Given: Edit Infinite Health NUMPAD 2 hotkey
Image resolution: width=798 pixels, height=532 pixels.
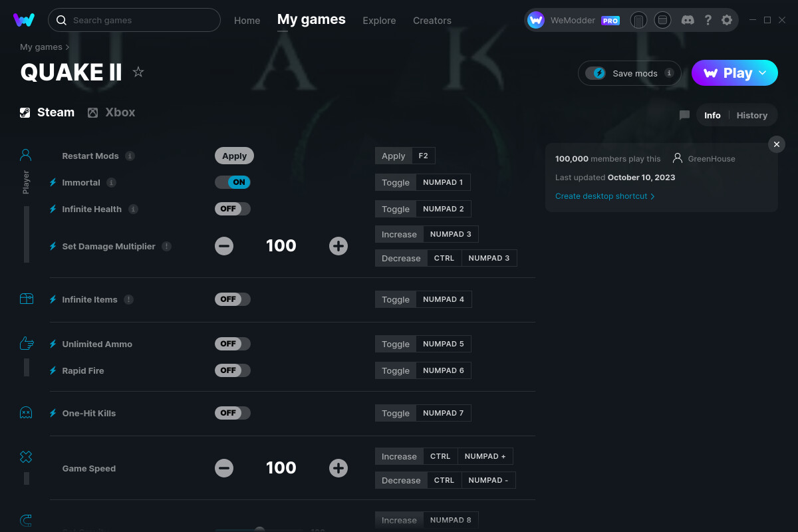Looking at the screenshot, I should 444,209.
